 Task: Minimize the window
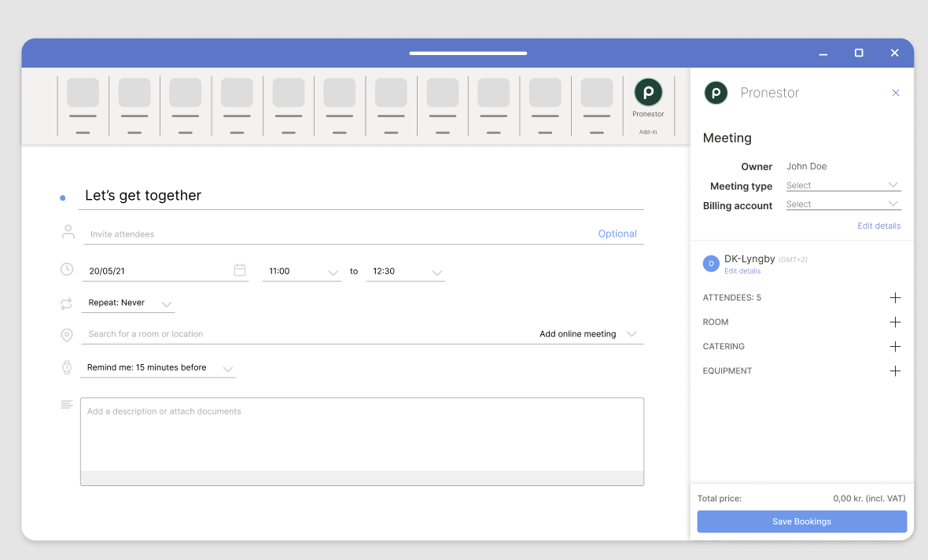point(823,53)
